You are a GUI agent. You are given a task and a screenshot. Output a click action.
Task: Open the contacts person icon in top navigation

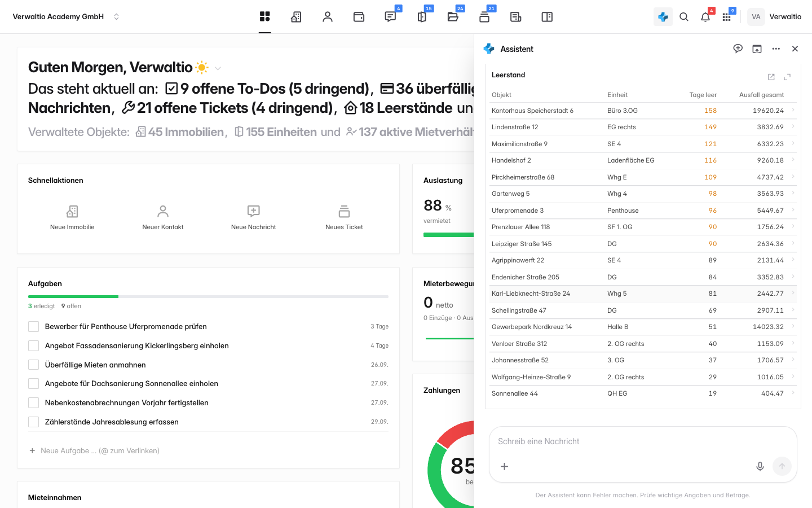328,16
